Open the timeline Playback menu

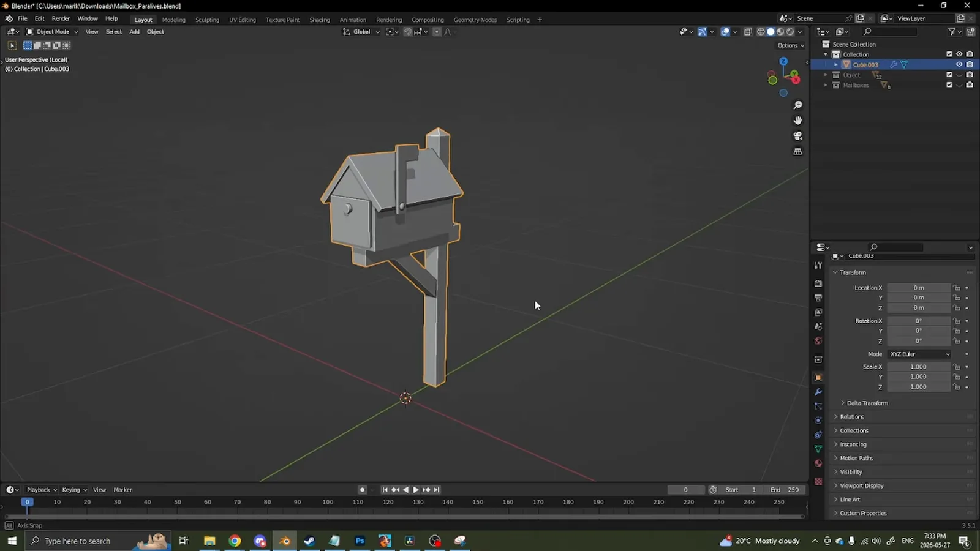pos(42,490)
